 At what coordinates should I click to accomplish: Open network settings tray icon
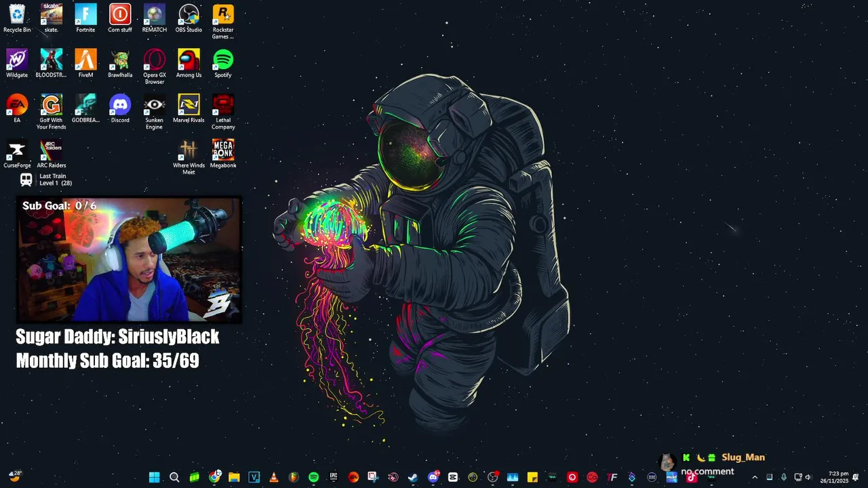[x=798, y=477]
